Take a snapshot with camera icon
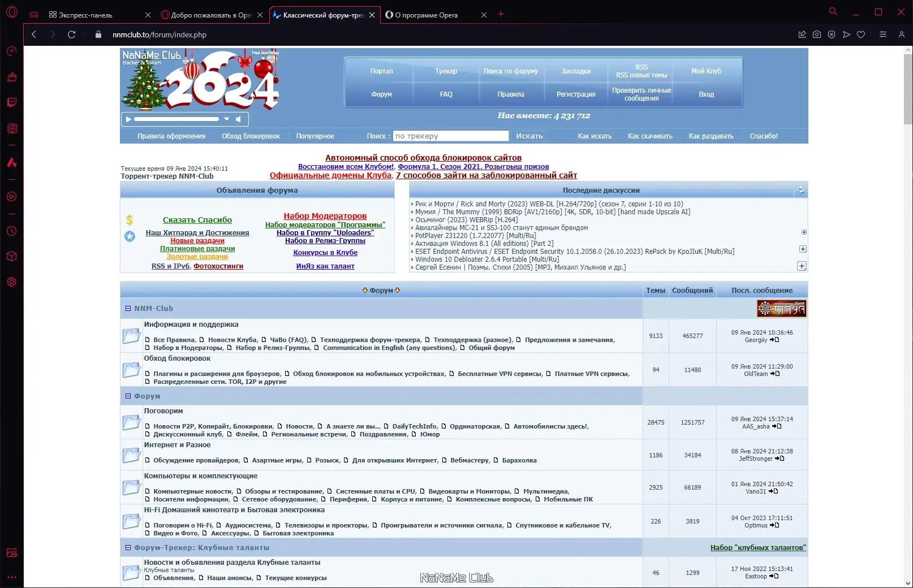 click(x=817, y=34)
